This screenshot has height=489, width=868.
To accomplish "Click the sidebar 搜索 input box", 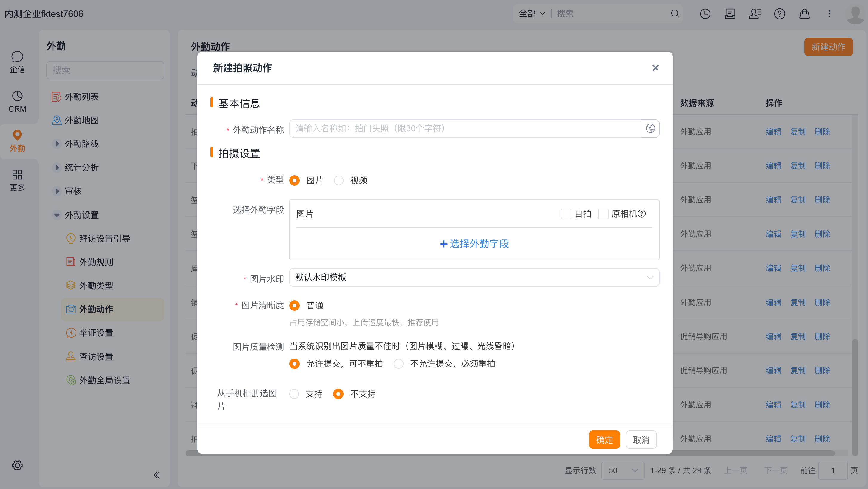I will (x=105, y=70).
